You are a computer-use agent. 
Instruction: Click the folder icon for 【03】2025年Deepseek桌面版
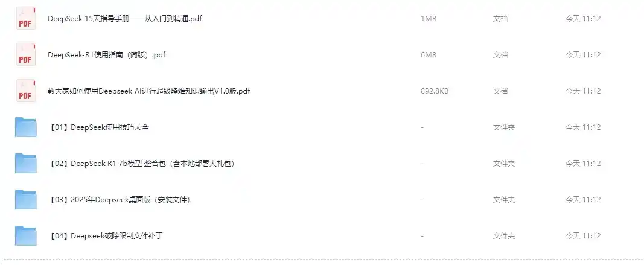tap(26, 199)
